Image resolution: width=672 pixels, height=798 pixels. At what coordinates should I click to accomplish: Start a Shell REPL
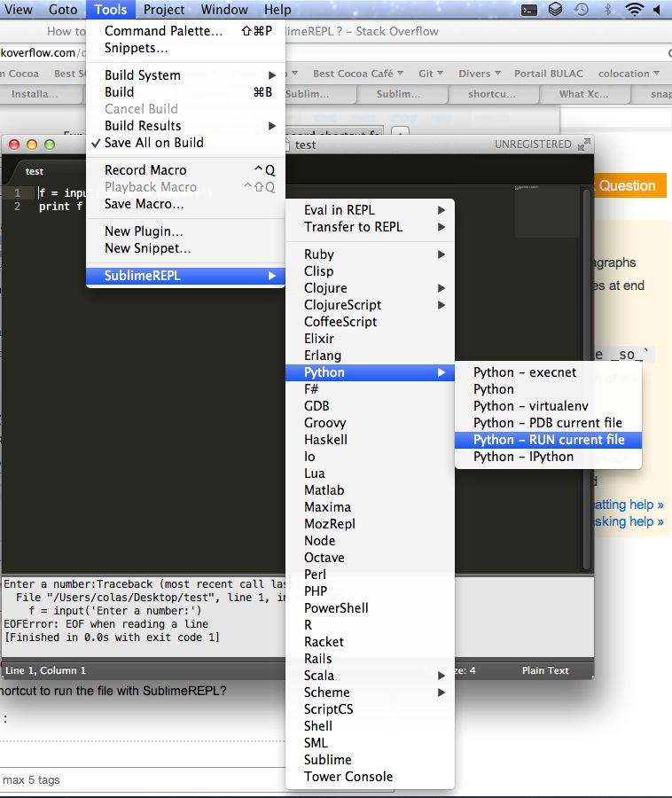click(370, 725)
